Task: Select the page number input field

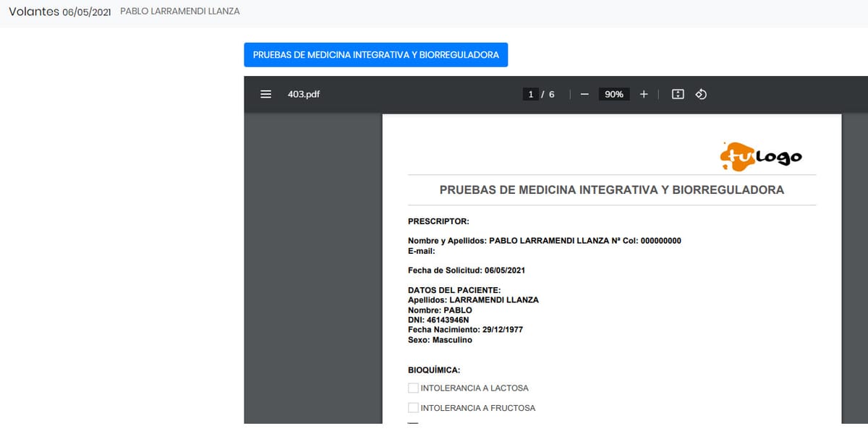Action: point(530,94)
